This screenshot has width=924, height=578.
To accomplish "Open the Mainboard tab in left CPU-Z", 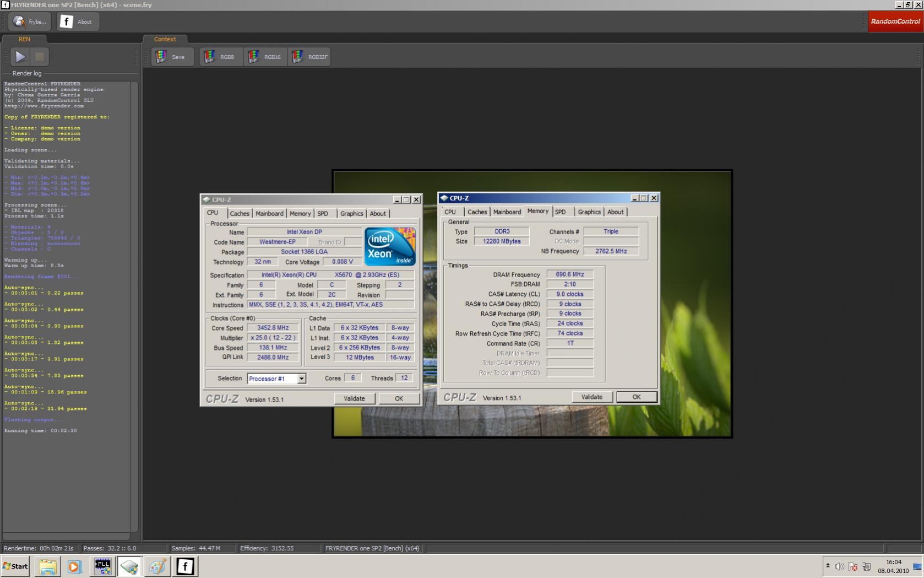I will click(x=269, y=214).
